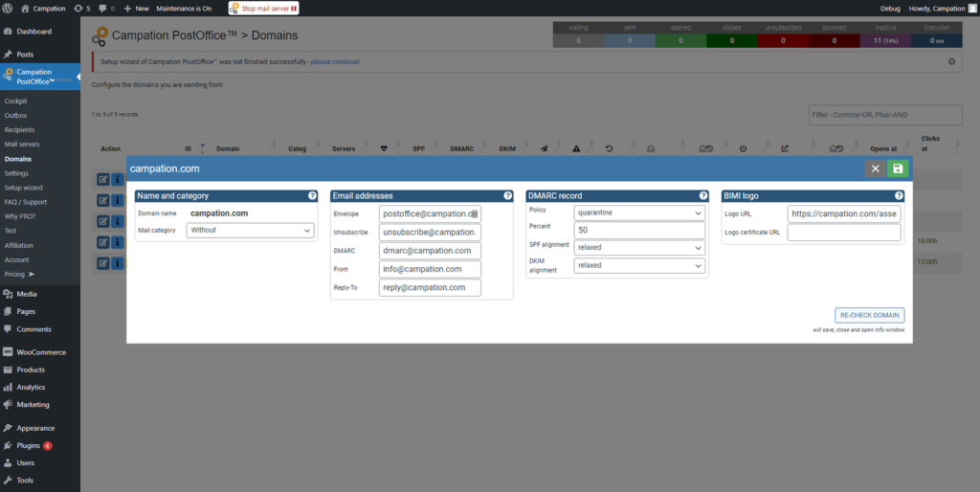
Task: Click the Unsubscribe email input field
Action: (430, 232)
